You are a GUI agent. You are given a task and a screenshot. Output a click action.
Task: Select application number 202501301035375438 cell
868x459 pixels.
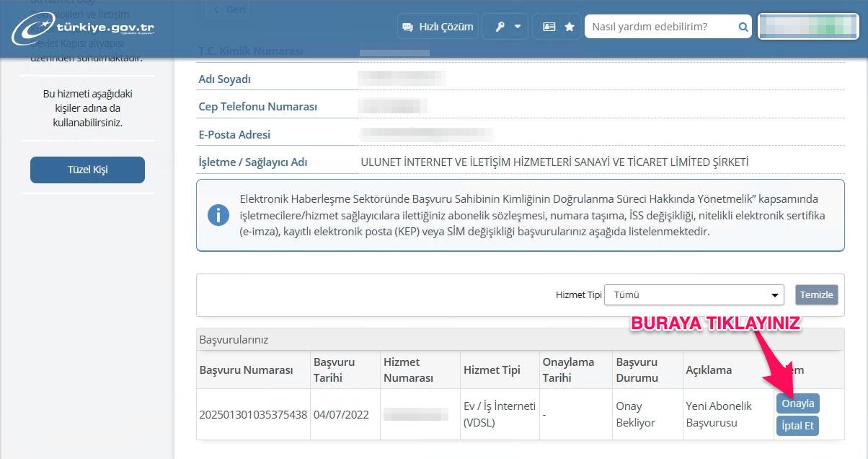pyautogui.click(x=253, y=414)
